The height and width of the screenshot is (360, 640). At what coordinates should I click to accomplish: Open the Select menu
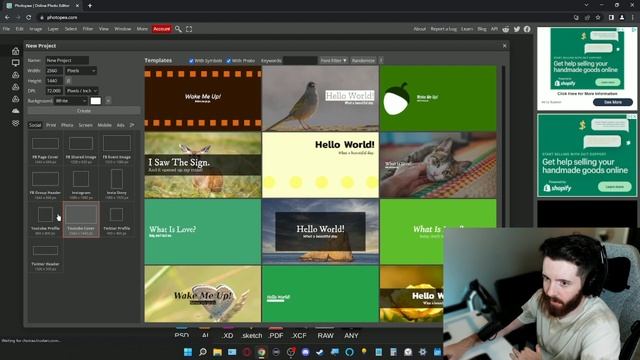(71, 29)
